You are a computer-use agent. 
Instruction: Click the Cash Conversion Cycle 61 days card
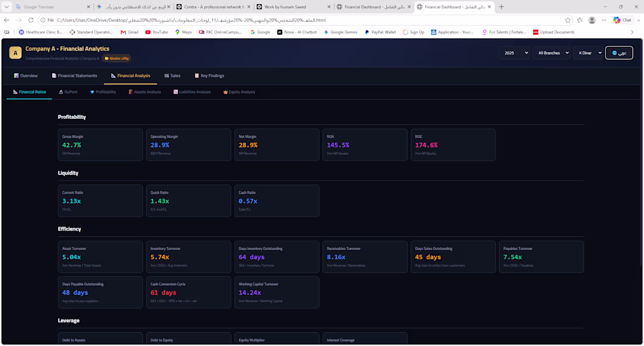189,292
